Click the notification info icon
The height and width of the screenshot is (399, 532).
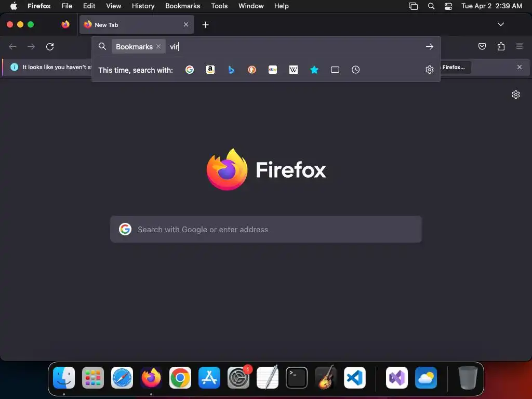click(14, 67)
